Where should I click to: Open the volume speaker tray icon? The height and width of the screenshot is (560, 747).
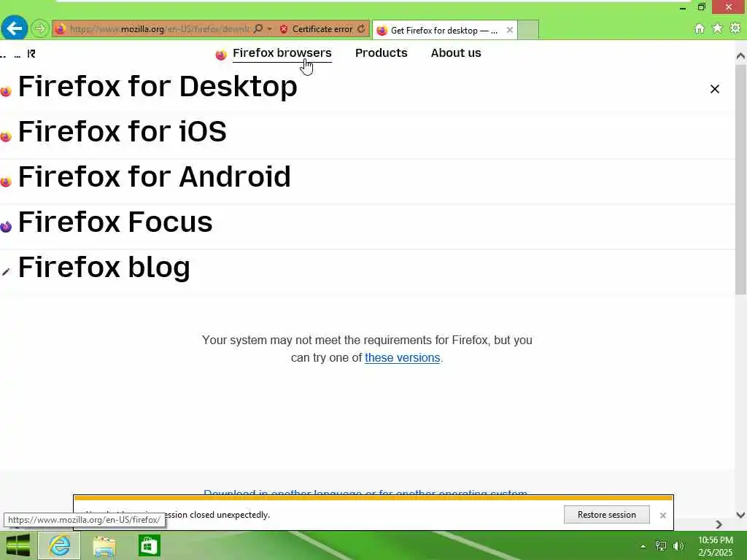tap(678, 546)
